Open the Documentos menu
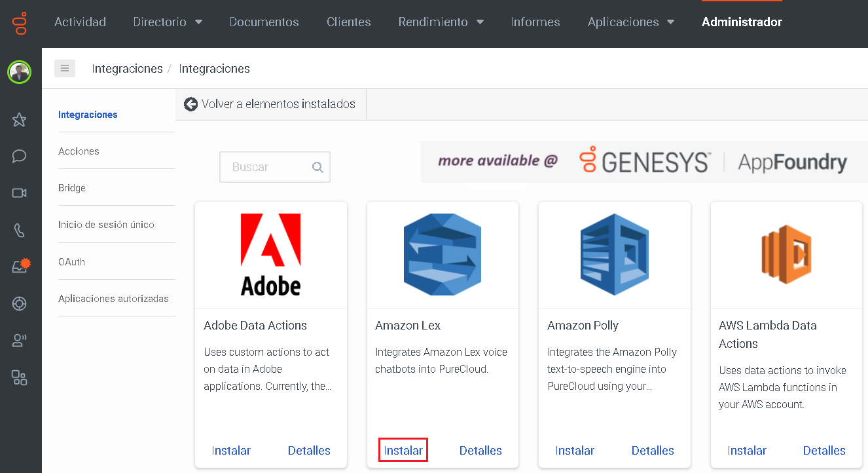Viewport: 868px width, 473px height. click(x=264, y=22)
